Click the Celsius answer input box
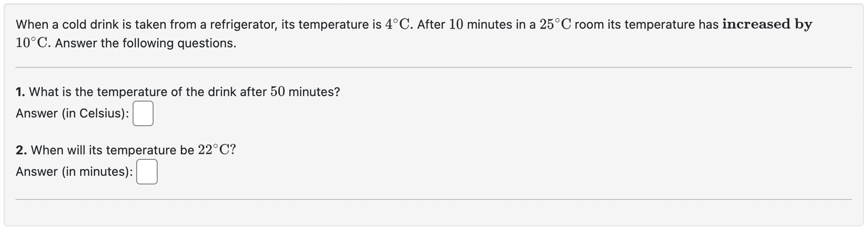The width and height of the screenshot is (868, 235). click(x=143, y=114)
